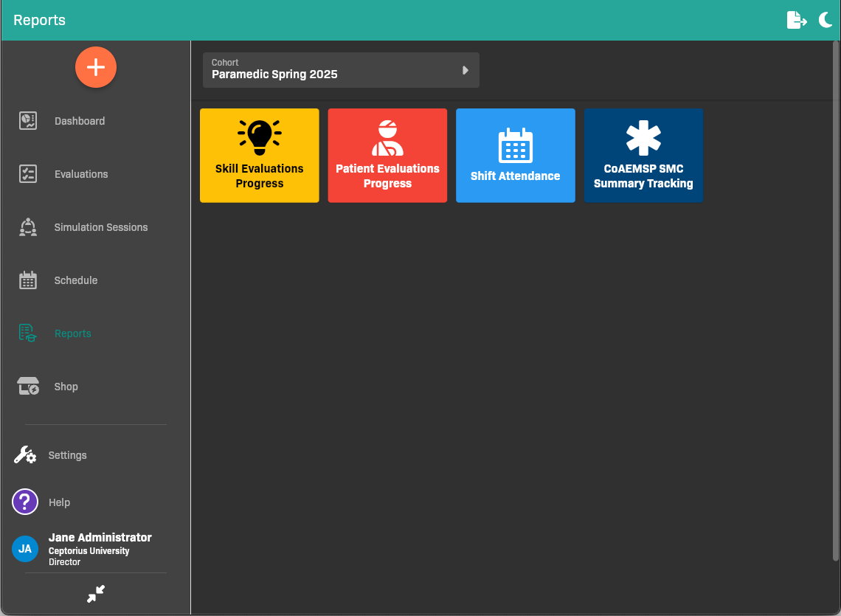
Task: Open the Shift Attendance report tile
Action: tap(516, 156)
